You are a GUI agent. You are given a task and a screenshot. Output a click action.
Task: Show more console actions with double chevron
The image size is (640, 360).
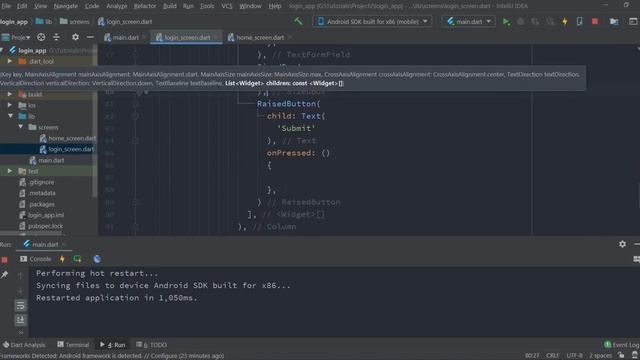pos(20,332)
